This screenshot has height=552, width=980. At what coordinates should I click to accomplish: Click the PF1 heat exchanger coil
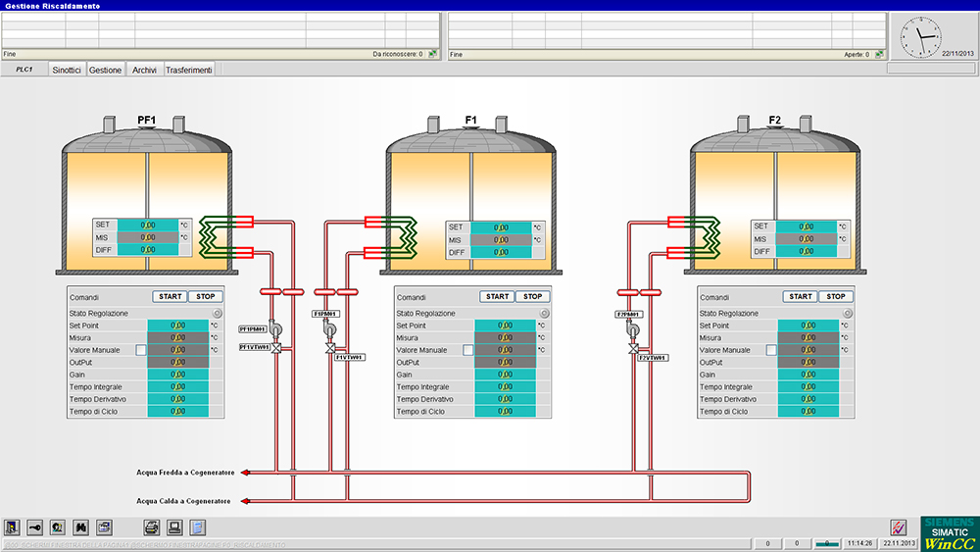218,237
